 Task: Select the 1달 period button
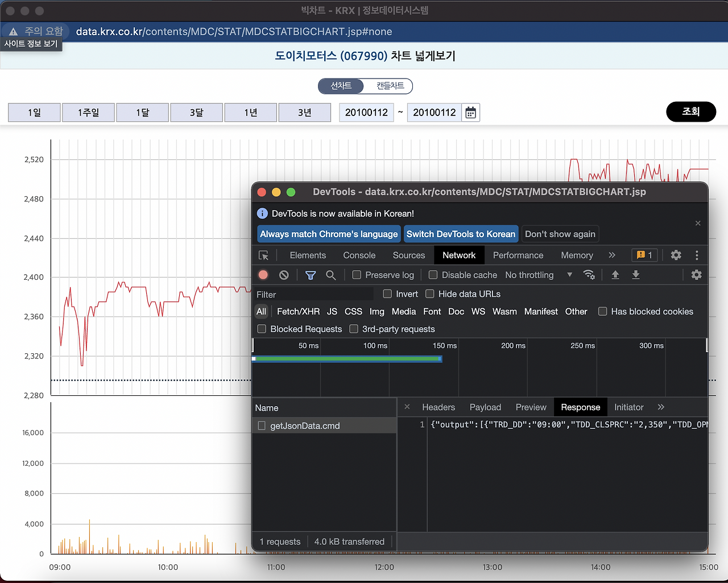click(x=142, y=113)
